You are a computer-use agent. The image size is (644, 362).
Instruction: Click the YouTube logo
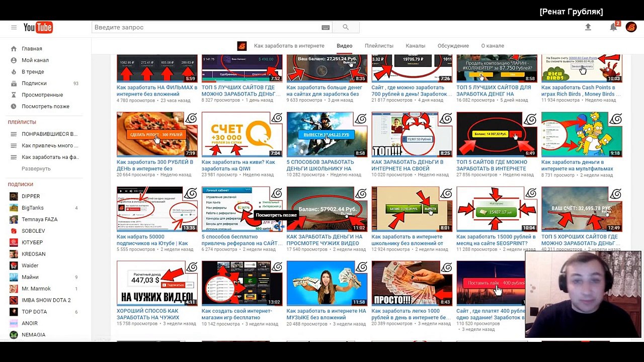(x=38, y=27)
